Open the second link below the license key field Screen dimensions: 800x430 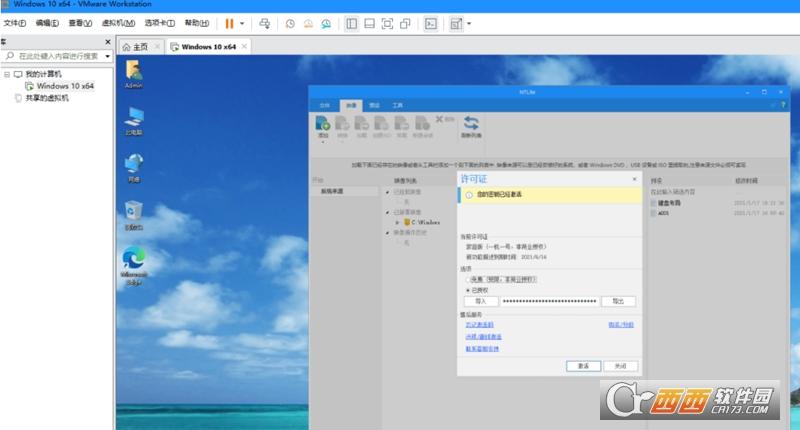point(483,337)
